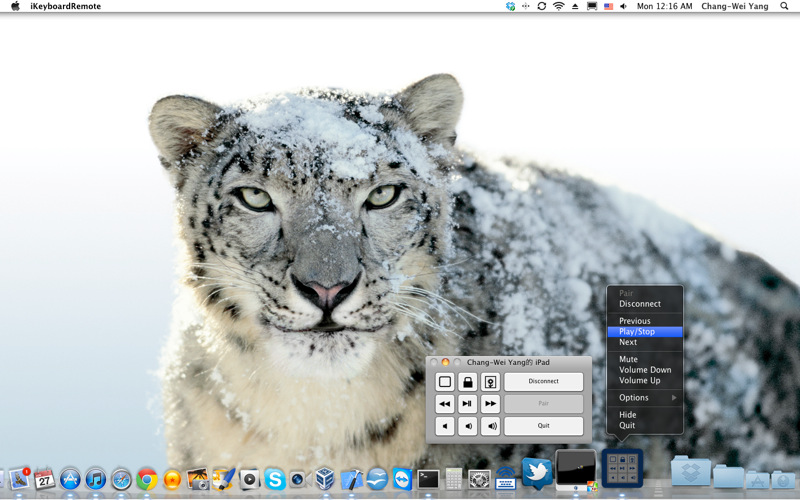The width and height of the screenshot is (800, 500).
Task: Click the lock icon button in remote window
Action: click(x=467, y=382)
